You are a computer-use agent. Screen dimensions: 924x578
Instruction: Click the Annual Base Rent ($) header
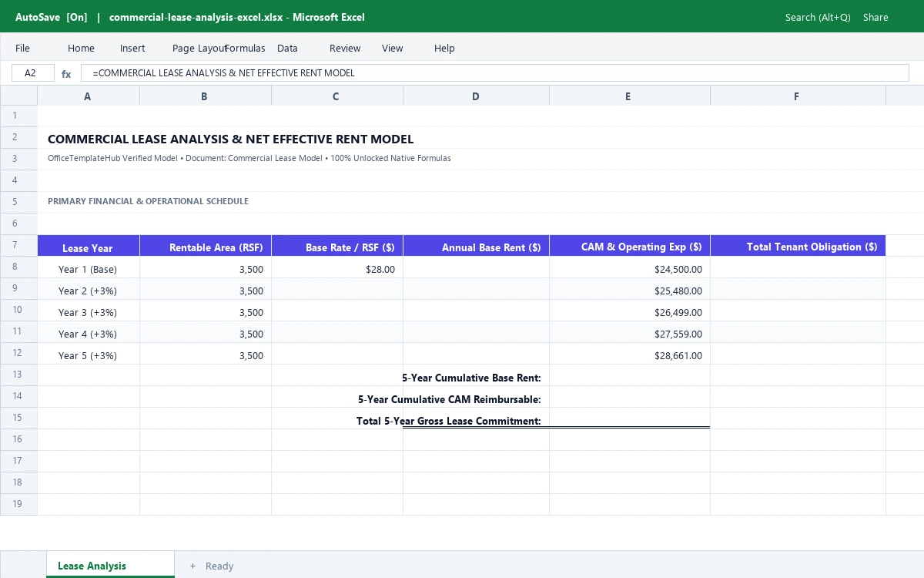[x=476, y=247]
